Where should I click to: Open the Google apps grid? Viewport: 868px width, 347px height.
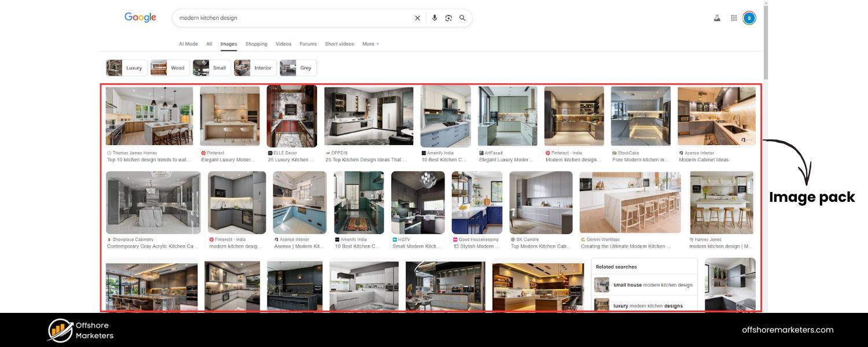pyautogui.click(x=734, y=18)
